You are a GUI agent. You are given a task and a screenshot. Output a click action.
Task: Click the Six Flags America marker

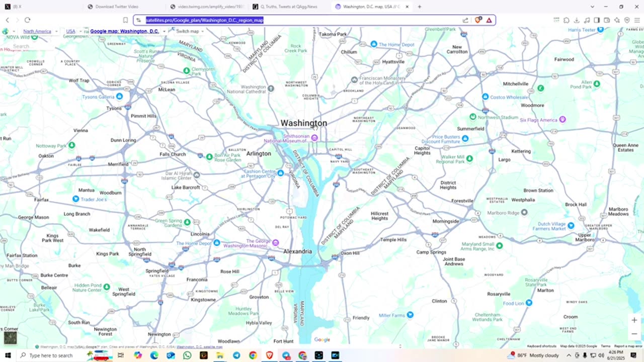(x=562, y=120)
